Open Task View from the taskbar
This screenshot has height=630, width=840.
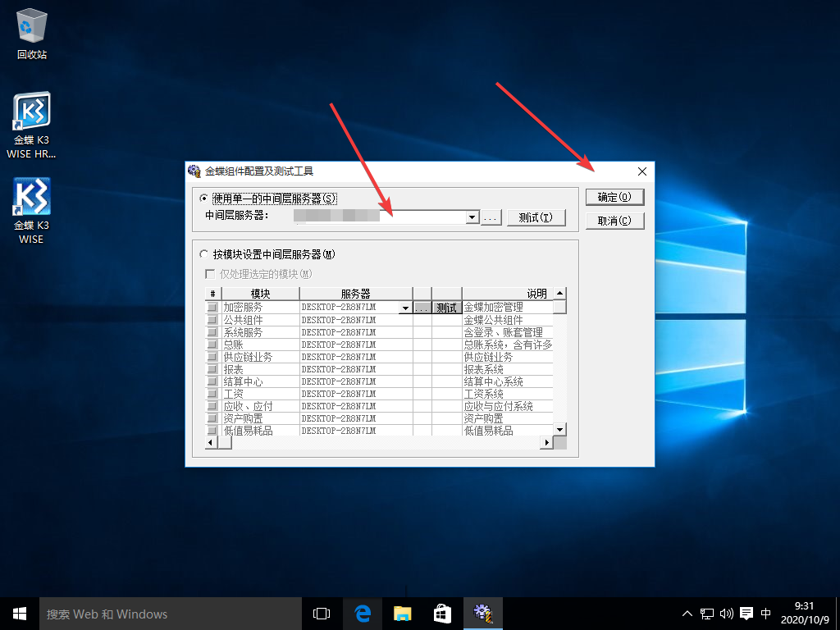point(322,613)
